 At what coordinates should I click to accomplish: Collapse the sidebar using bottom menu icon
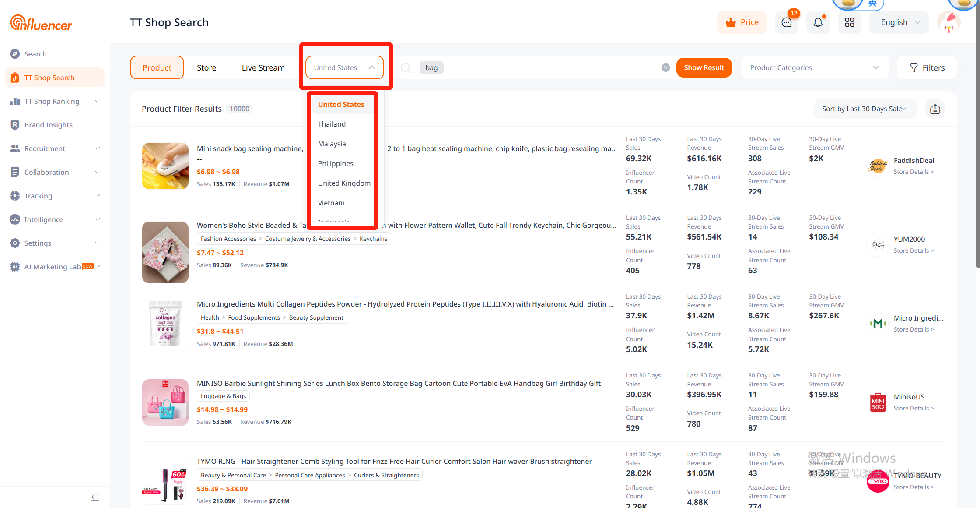pos(95,497)
